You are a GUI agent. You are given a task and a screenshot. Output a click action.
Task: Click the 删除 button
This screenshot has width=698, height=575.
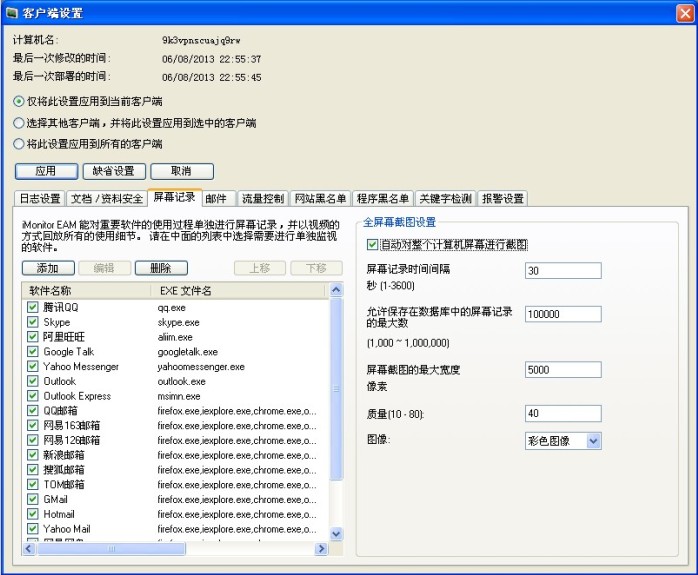(x=161, y=268)
